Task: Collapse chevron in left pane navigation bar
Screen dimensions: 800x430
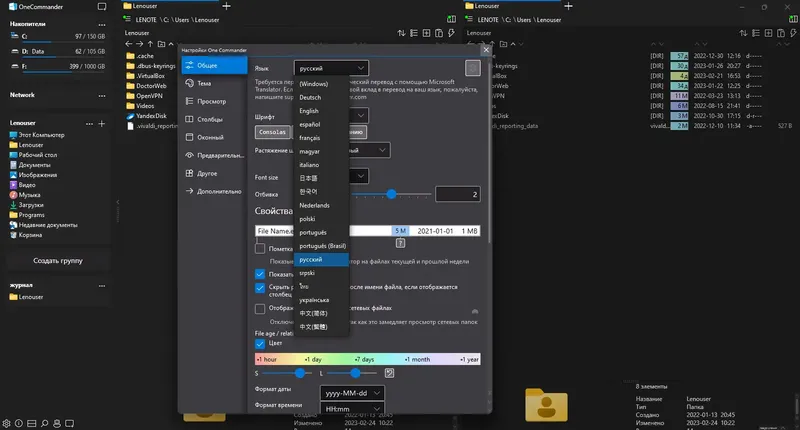Action: pos(171,44)
